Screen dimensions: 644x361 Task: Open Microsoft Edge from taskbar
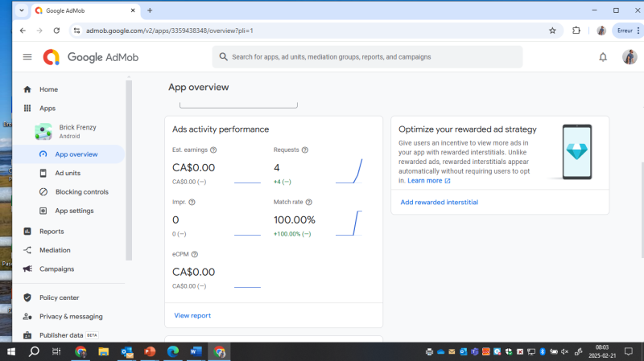173,351
